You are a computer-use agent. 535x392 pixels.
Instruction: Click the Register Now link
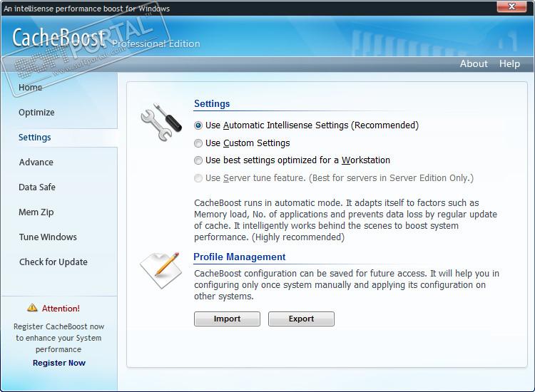pyautogui.click(x=59, y=363)
